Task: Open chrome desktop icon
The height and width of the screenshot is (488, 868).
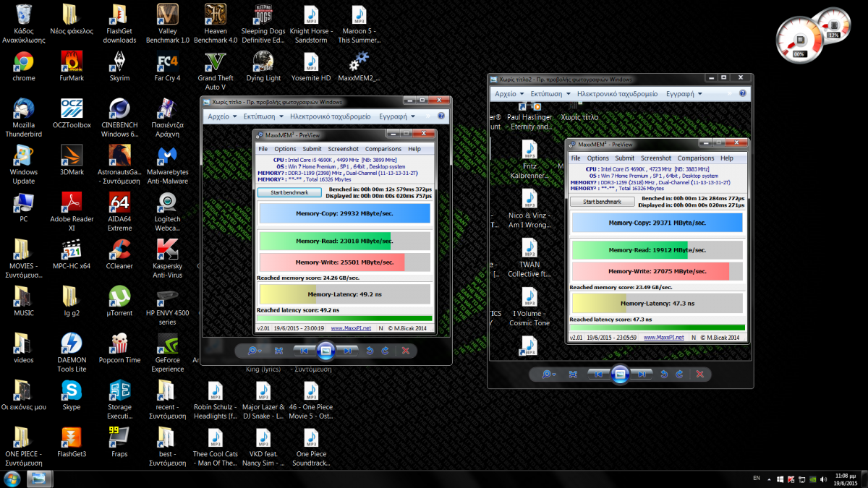Action: coord(24,66)
